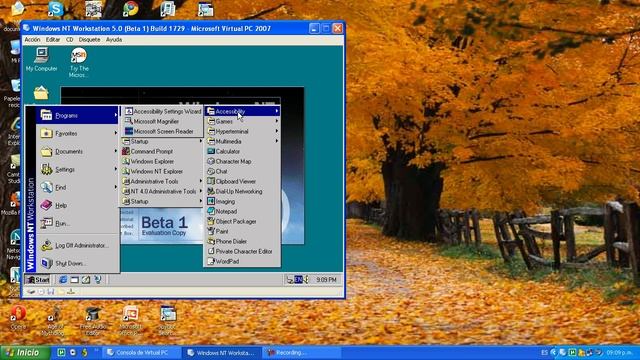Launch Paint
The height and width of the screenshot is (360, 640).
click(242, 231)
